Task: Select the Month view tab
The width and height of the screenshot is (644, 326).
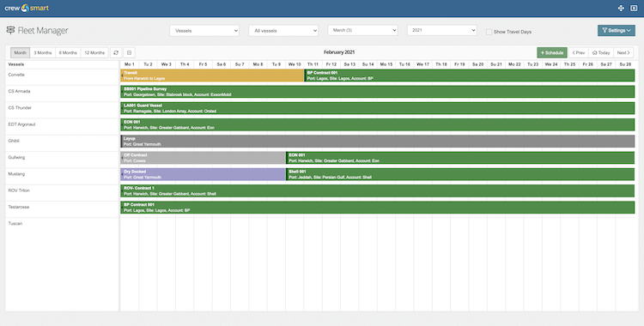Action: pyautogui.click(x=20, y=52)
